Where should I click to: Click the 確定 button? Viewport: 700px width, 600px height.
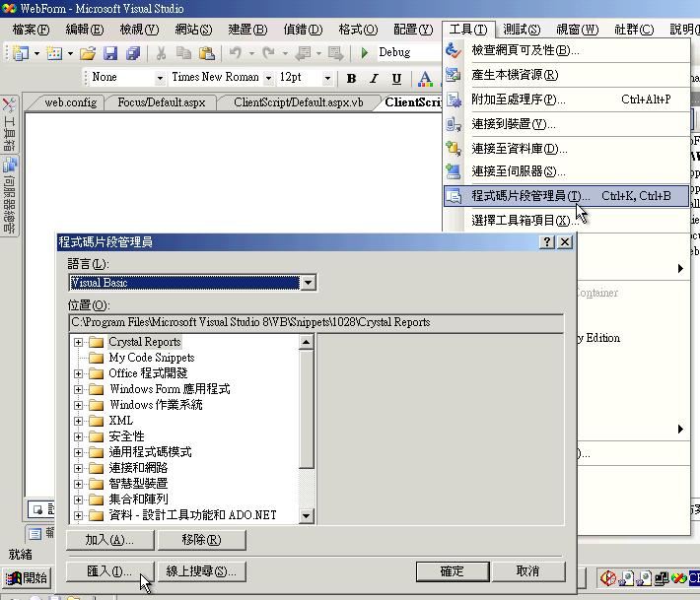453,571
